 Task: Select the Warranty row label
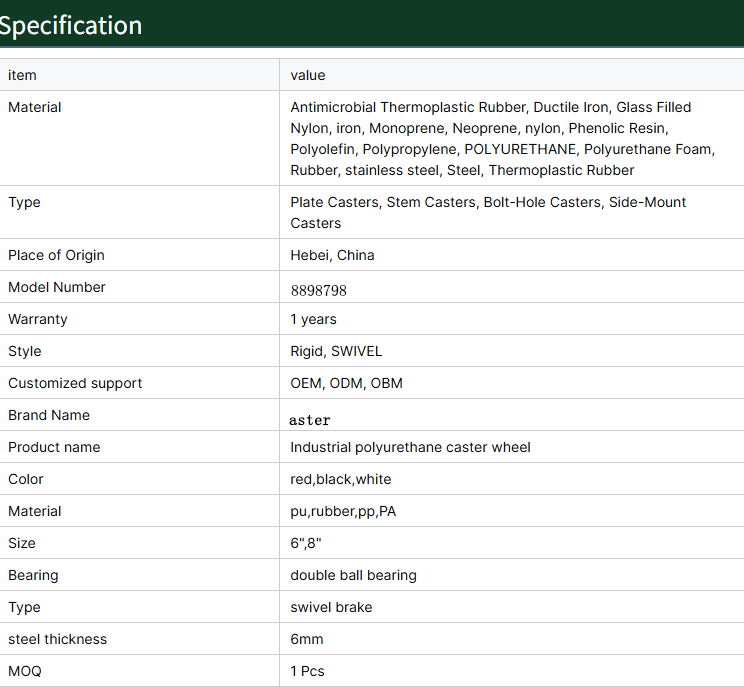(x=37, y=319)
